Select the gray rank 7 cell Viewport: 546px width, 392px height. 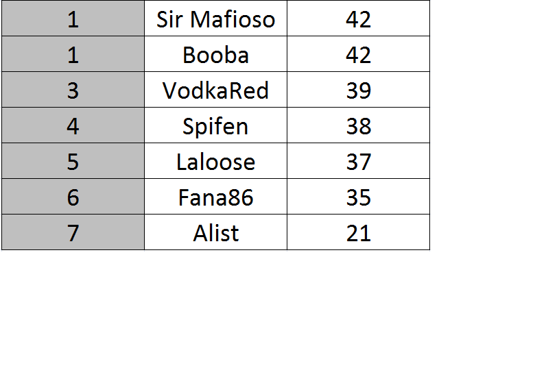click(x=73, y=232)
